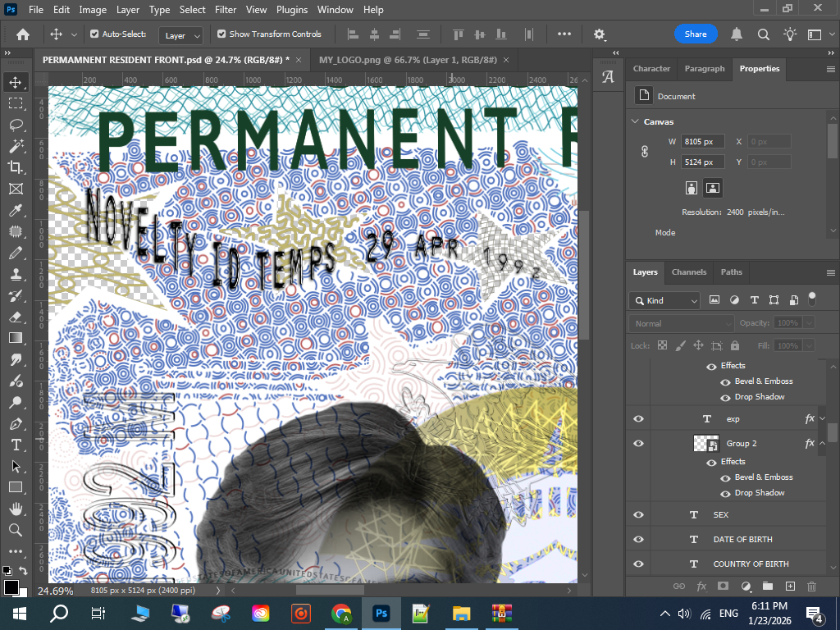Open the Filter menu
The height and width of the screenshot is (630, 840).
click(226, 10)
